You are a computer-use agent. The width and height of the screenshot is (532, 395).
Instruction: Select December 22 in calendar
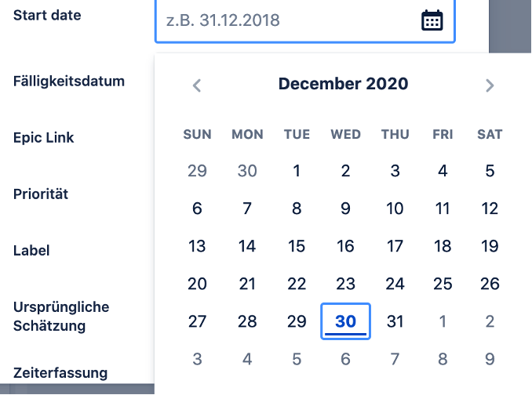pyautogui.click(x=297, y=284)
